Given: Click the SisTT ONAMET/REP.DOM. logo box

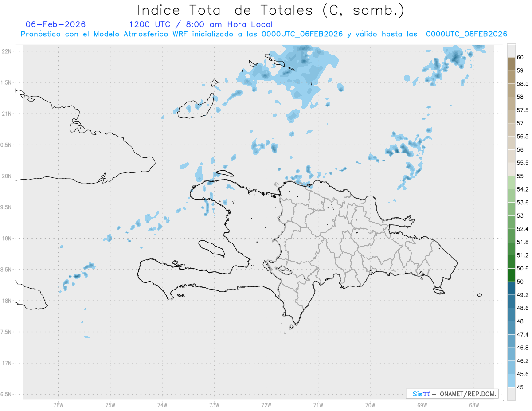Looking at the screenshot, I should click(x=452, y=394).
